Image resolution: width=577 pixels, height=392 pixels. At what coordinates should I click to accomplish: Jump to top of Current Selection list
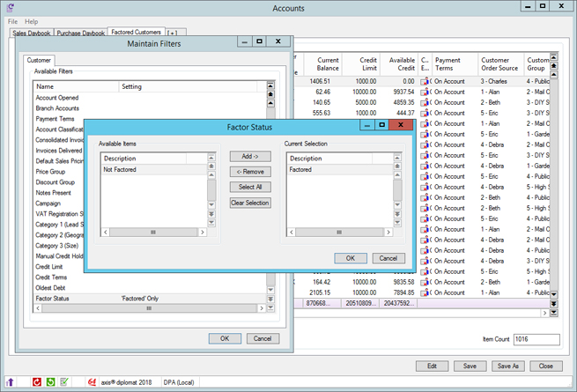click(x=397, y=158)
